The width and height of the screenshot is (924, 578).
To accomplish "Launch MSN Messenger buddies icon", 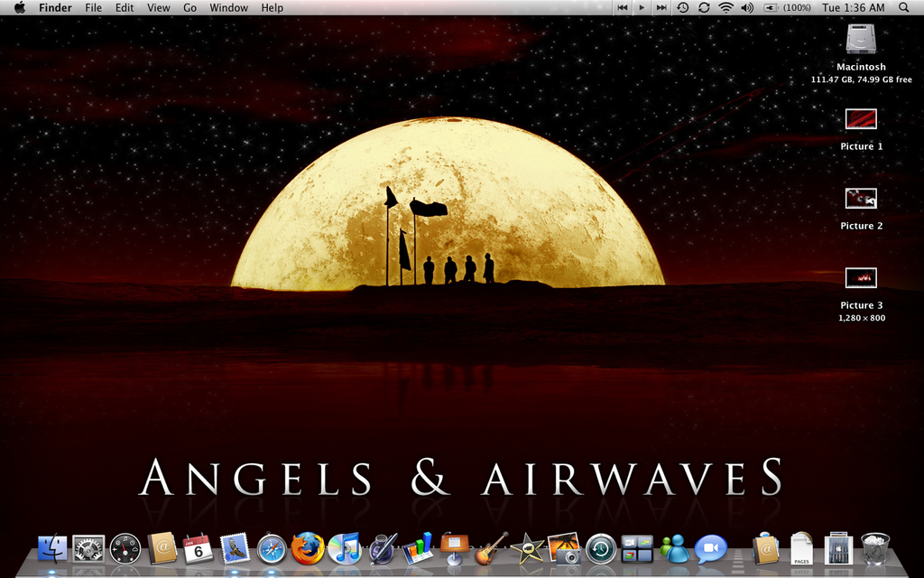I will click(674, 548).
